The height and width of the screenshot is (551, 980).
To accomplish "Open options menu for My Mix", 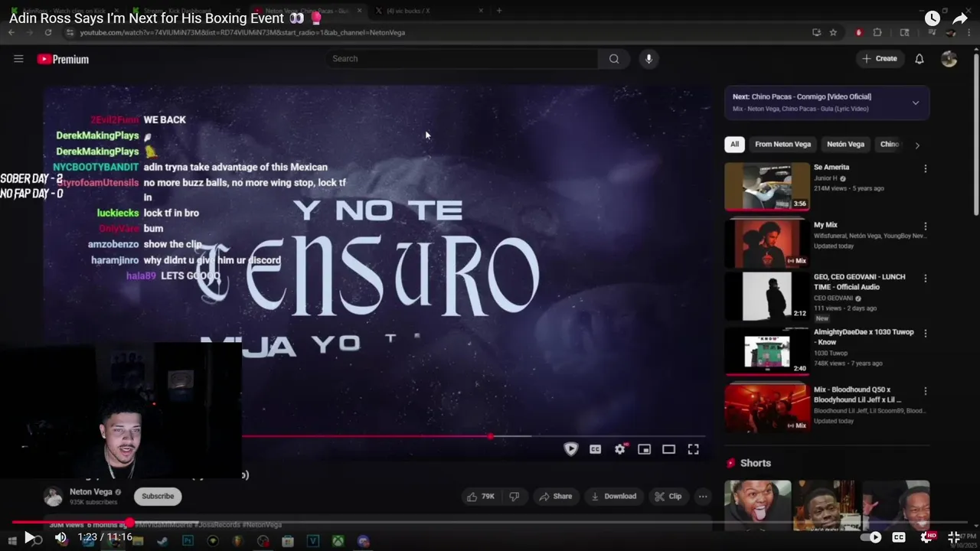I will (x=925, y=227).
